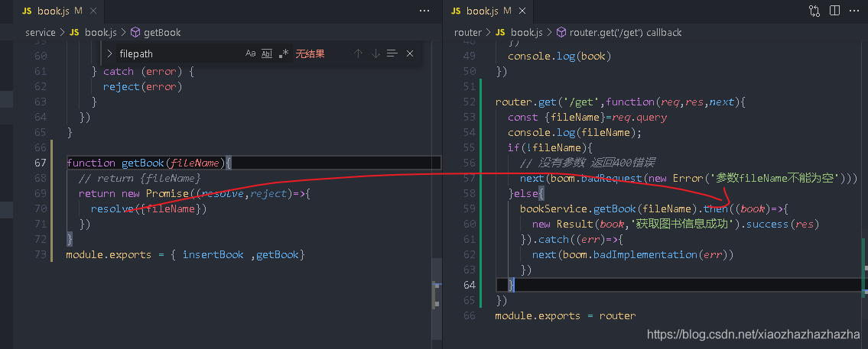
Task: Click comment '// 没有参数 返回400错误'
Action: coord(588,163)
